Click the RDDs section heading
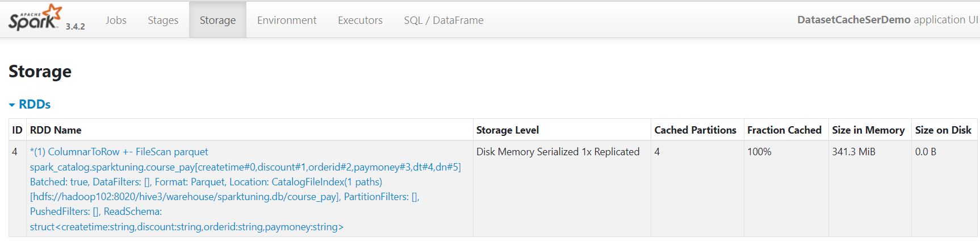The image size is (980, 249). click(35, 105)
